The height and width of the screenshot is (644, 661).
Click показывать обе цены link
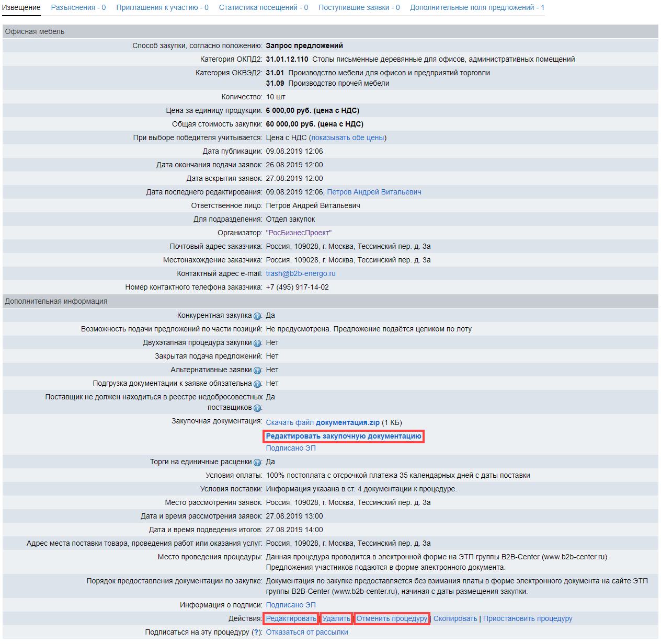[x=348, y=137]
